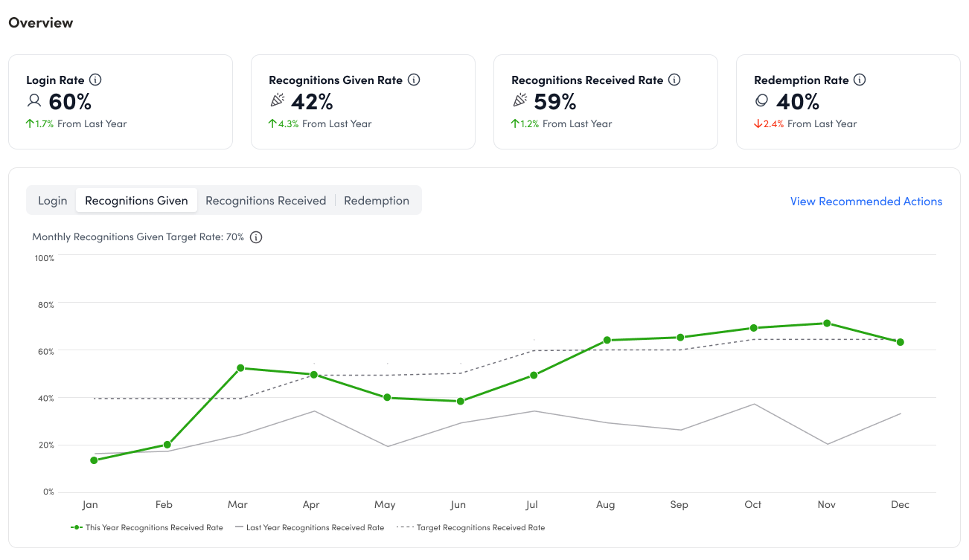Toggle Target Recognitions Received Rate legend

pyautogui.click(x=471, y=527)
